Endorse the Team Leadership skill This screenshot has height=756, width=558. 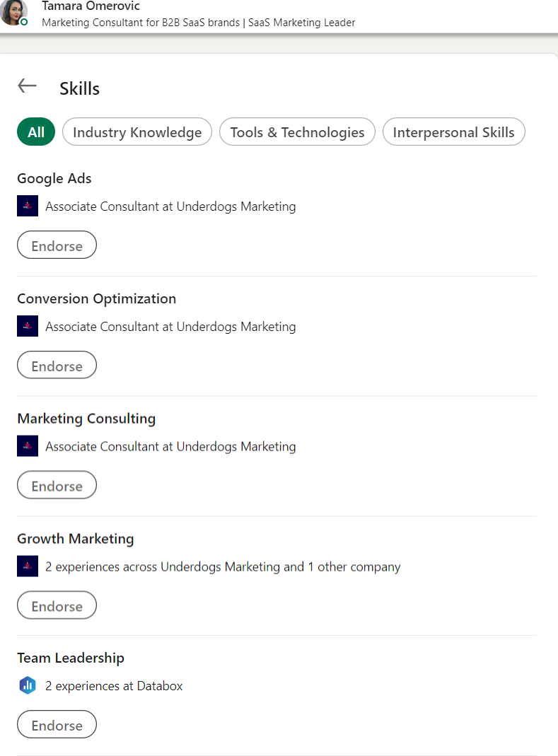click(x=57, y=724)
